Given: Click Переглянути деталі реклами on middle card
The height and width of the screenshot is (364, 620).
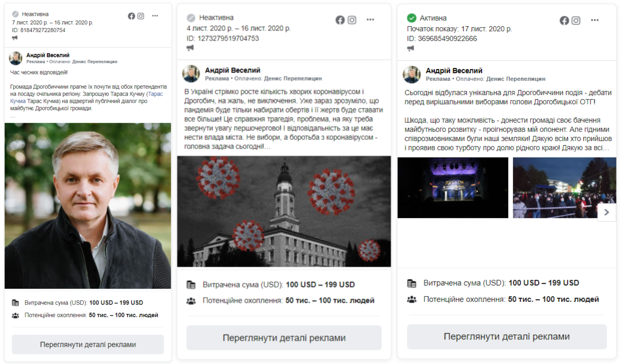Looking at the screenshot, I should 284,338.
